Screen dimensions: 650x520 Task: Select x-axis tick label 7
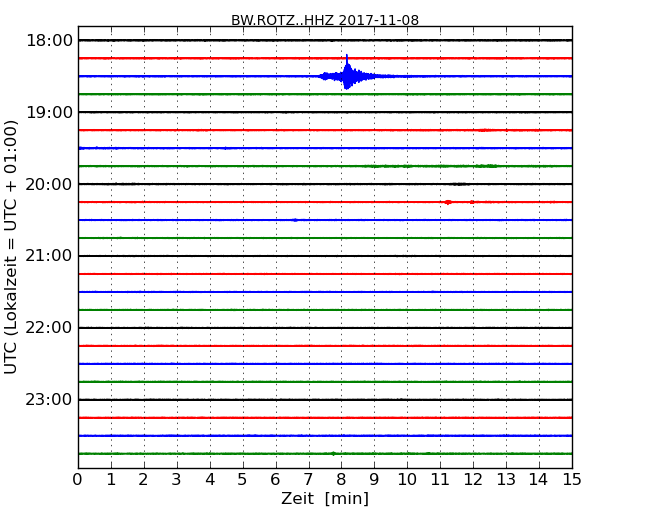coord(308,480)
